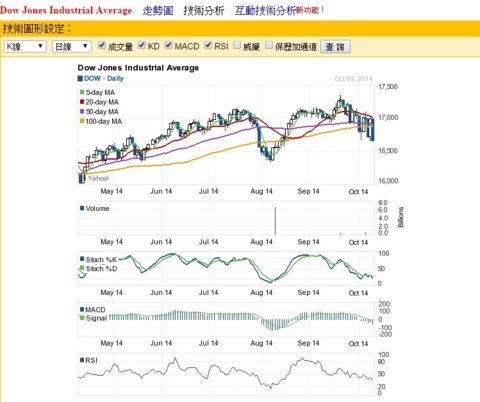
Task: Click the Sep 14 label under the RSI-adjacent MACD chart
Action: point(308,343)
